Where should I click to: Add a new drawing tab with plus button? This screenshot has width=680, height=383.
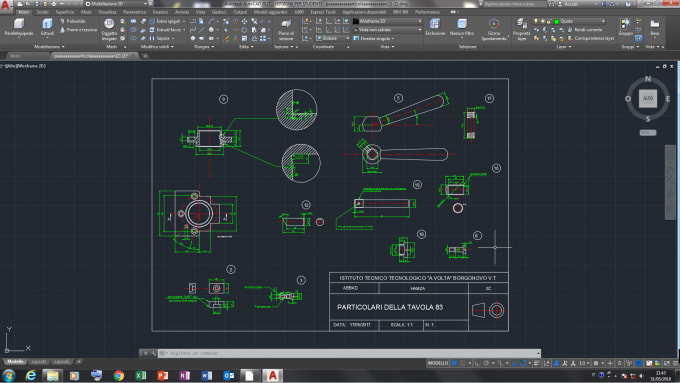click(x=145, y=56)
